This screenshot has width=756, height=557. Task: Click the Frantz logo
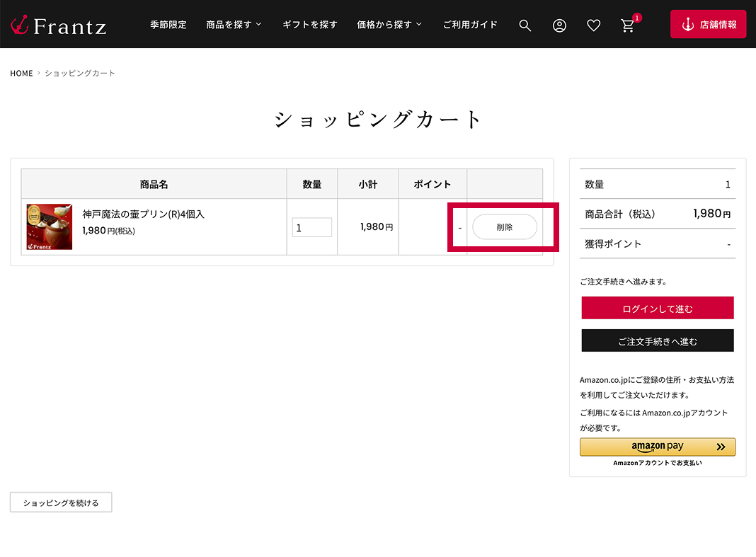[x=58, y=25]
